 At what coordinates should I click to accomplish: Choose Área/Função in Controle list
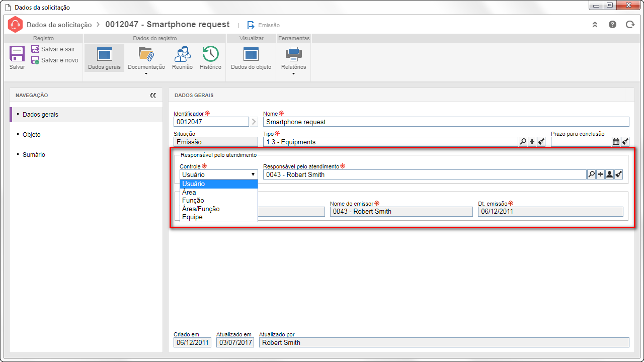click(219, 209)
